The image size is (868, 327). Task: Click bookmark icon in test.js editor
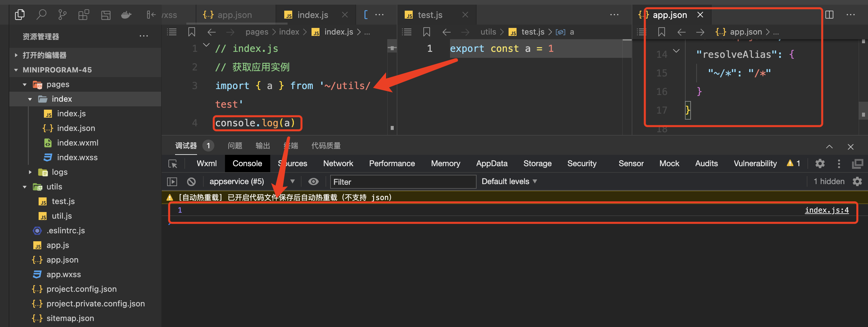click(427, 32)
